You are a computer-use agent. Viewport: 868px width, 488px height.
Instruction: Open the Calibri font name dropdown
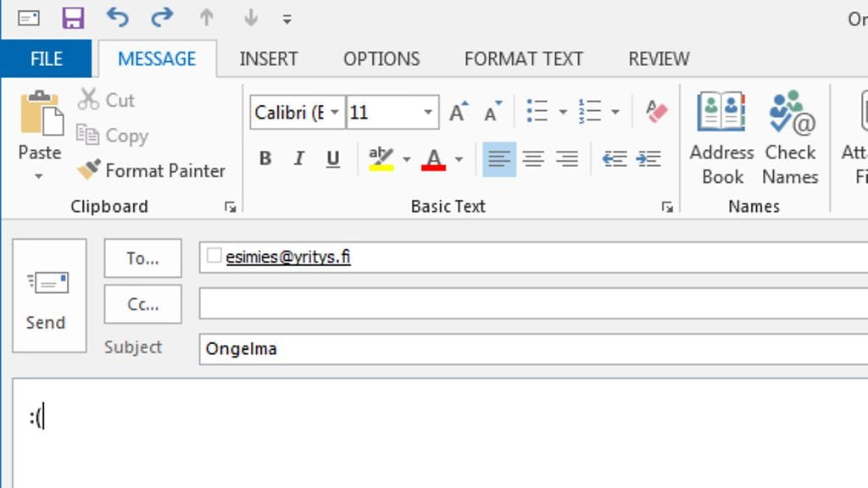(335, 112)
